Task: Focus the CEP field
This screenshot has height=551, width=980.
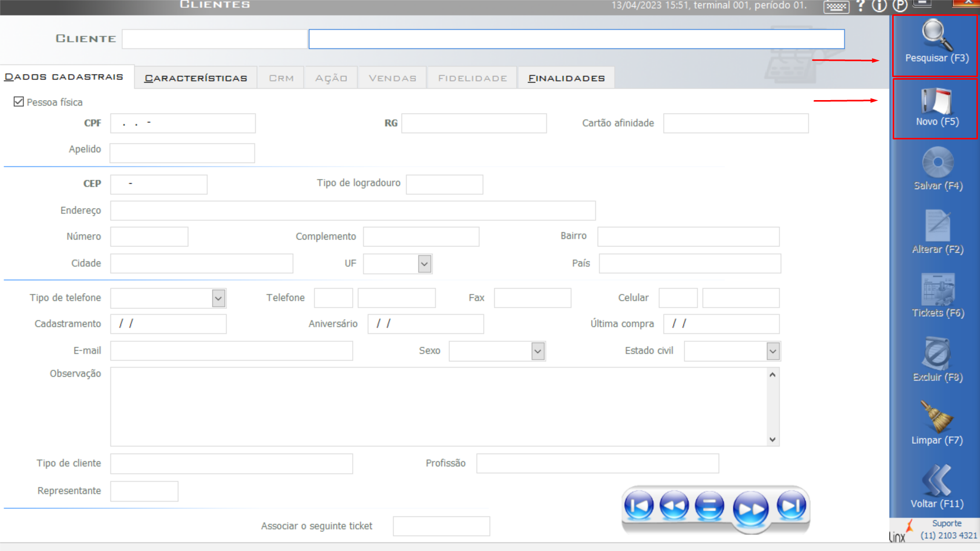Action: click(159, 184)
